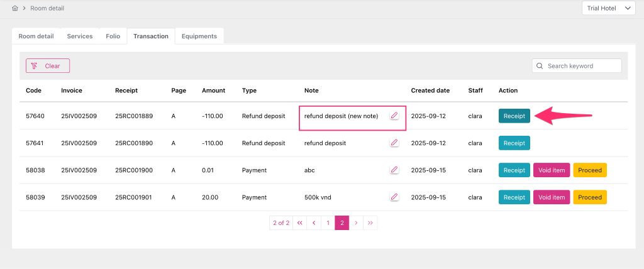Go to previous page arrow
This screenshot has height=269, width=644.
313,222
